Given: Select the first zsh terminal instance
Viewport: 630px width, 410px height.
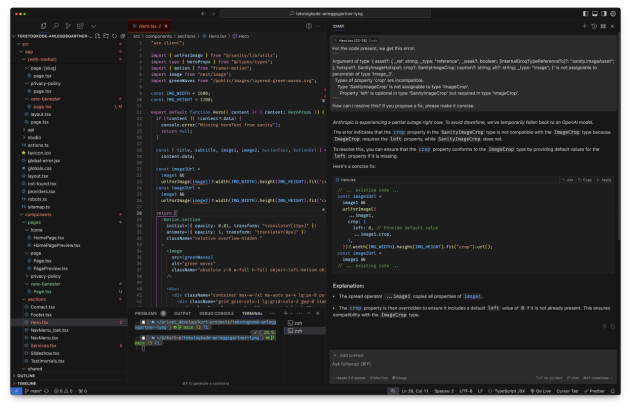Looking at the screenshot, I should click(305, 323).
